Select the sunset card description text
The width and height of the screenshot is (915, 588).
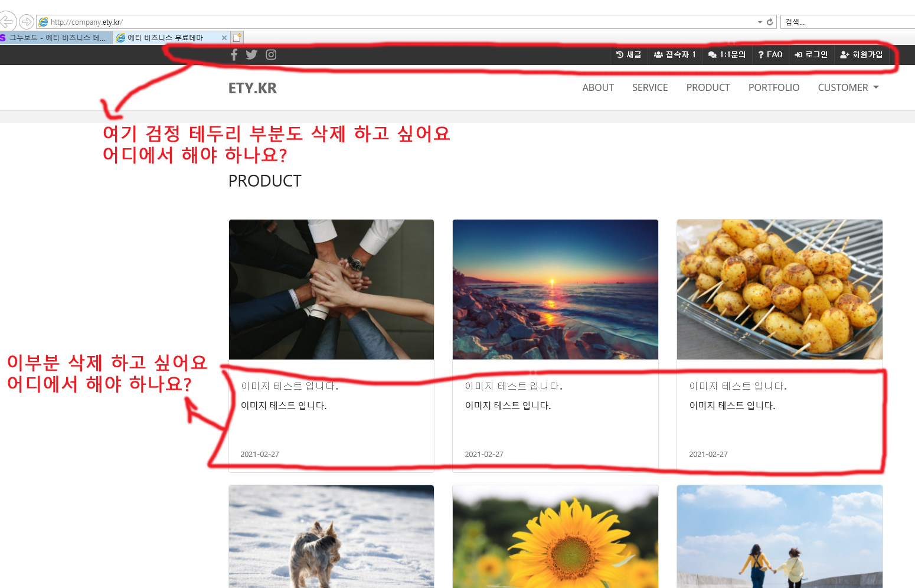click(x=508, y=406)
